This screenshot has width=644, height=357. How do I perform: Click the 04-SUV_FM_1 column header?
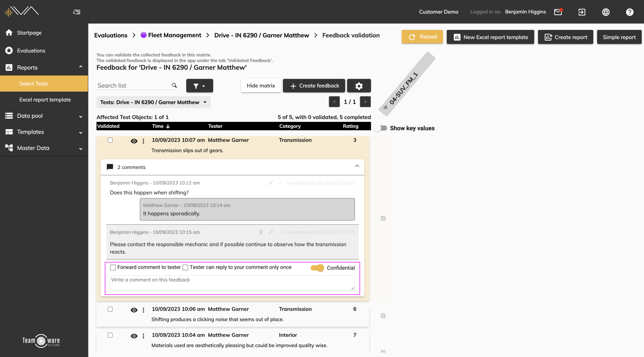[x=407, y=84]
